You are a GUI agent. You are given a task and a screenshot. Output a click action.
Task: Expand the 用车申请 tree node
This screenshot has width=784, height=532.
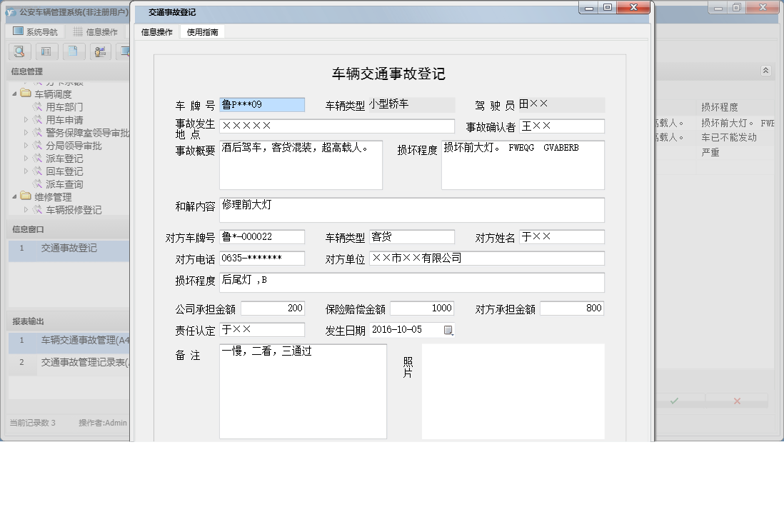click(26, 119)
